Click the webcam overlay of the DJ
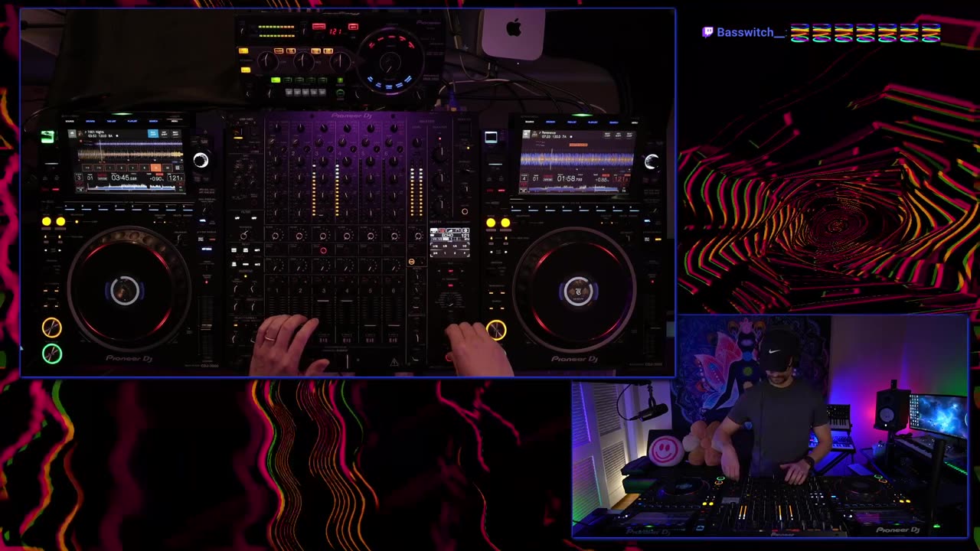 tap(769, 426)
